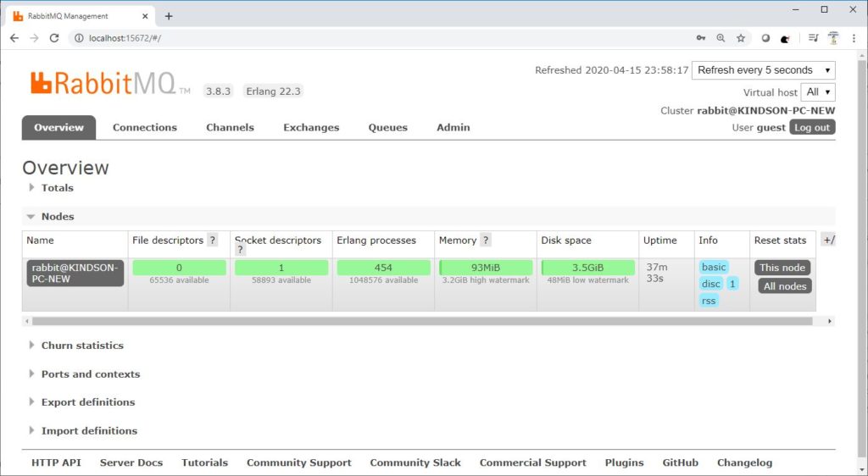Viewport: 868px width, 476px height.
Task: Open the Plugins footer link
Action: click(625, 462)
